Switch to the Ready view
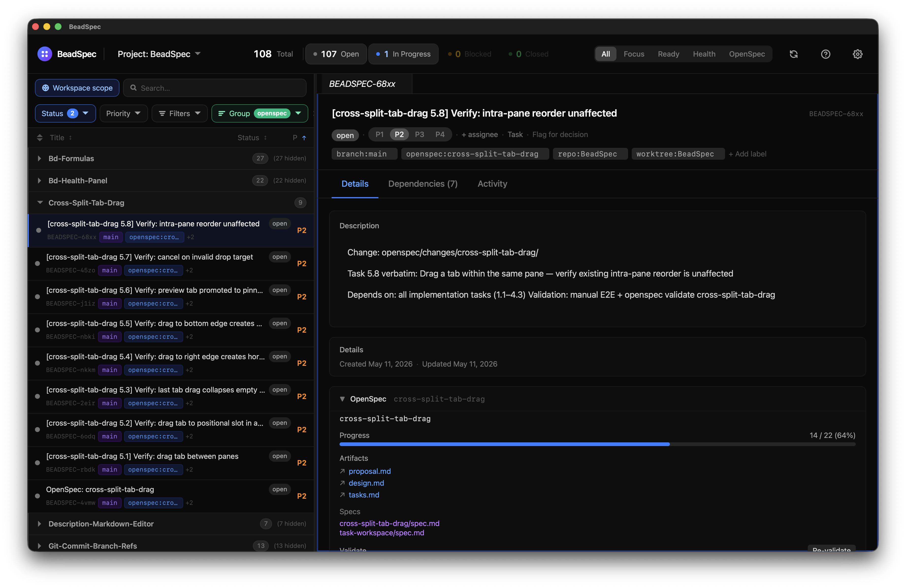The height and width of the screenshot is (588, 906). pyautogui.click(x=668, y=54)
